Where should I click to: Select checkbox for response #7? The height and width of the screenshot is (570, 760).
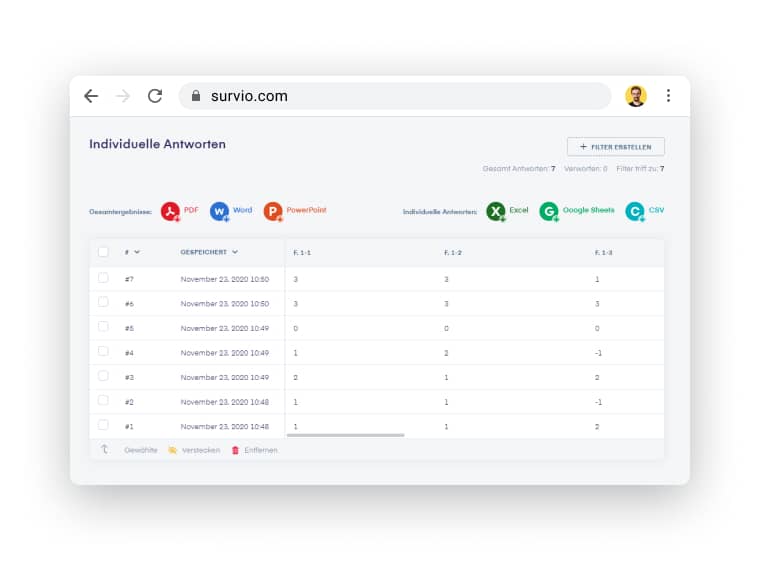point(103,278)
